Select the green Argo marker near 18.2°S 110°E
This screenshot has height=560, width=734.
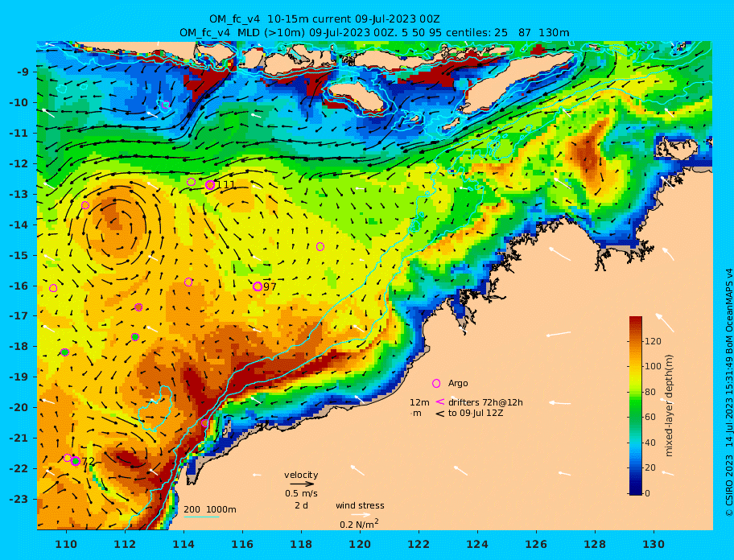click(65, 352)
